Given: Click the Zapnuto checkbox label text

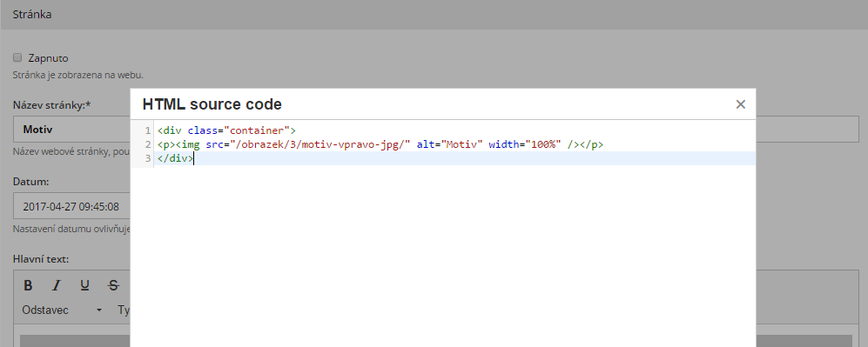Looking at the screenshot, I should coord(48,58).
